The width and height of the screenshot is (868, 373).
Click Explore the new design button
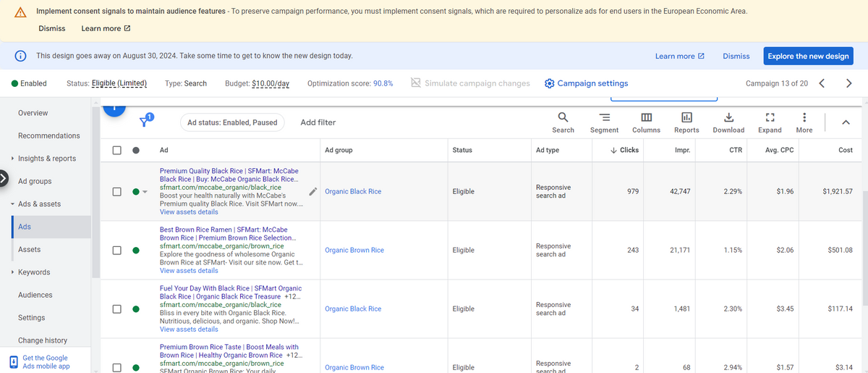808,56
